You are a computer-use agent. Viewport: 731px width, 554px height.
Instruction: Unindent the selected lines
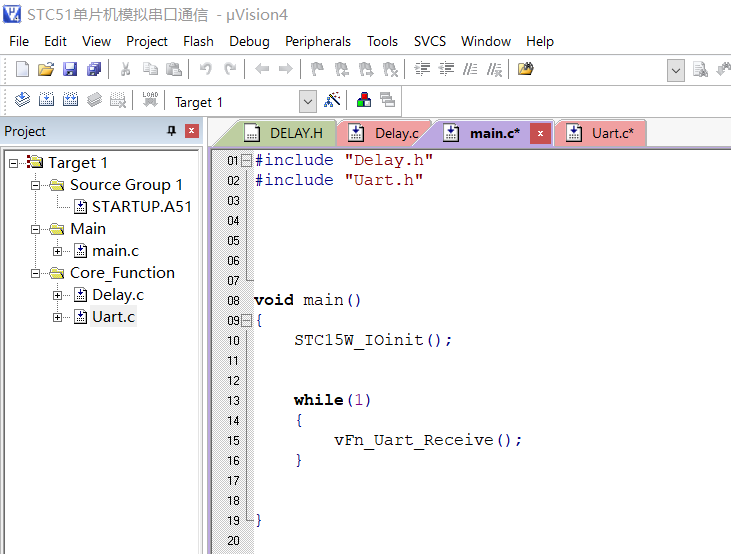pos(446,69)
